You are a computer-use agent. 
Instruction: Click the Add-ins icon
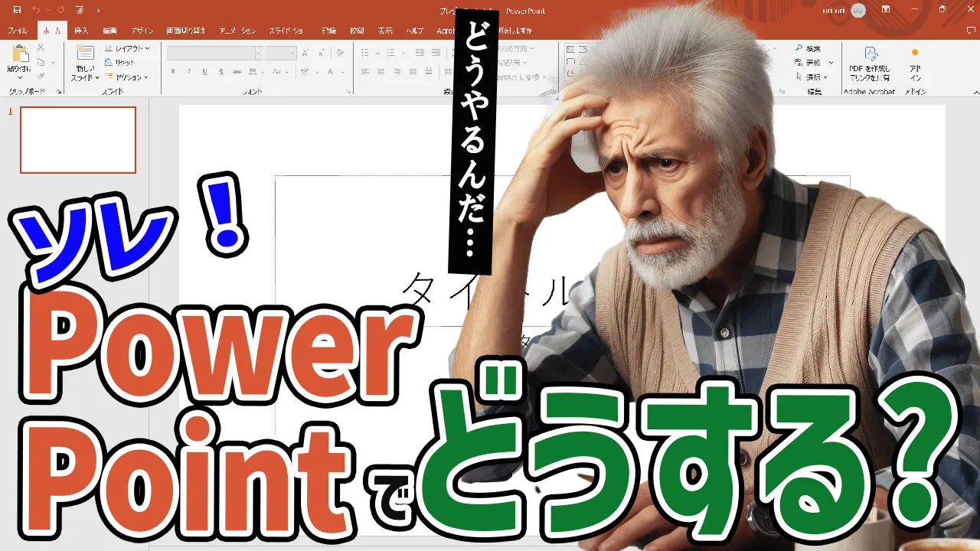(915, 54)
